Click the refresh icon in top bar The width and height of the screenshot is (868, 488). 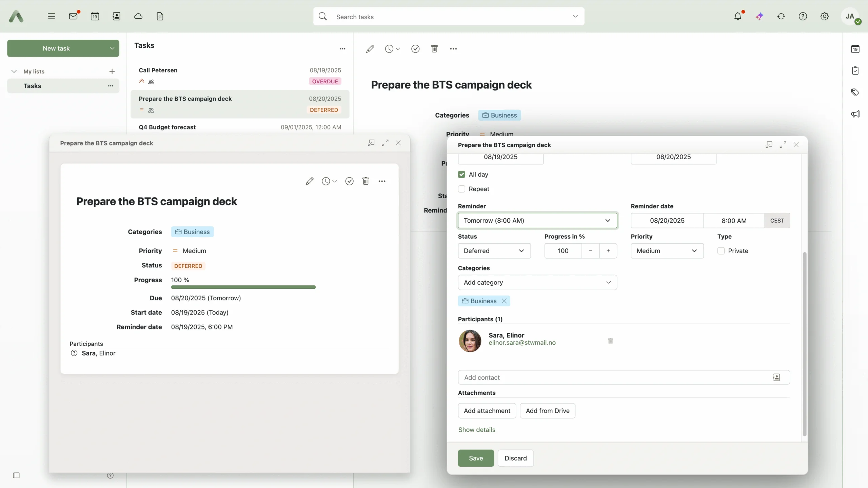pyautogui.click(x=781, y=16)
